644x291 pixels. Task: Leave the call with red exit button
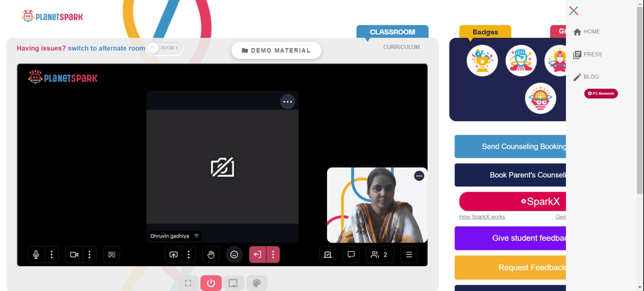click(x=258, y=254)
